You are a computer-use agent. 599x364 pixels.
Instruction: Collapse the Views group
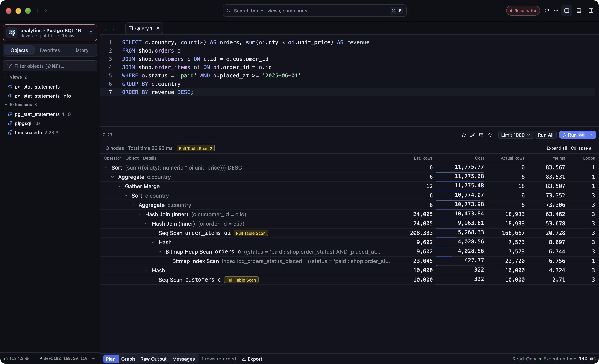point(6,77)
